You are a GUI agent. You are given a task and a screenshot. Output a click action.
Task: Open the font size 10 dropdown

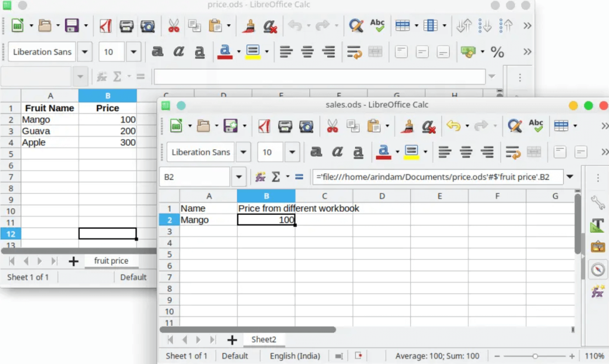point(291,152)
